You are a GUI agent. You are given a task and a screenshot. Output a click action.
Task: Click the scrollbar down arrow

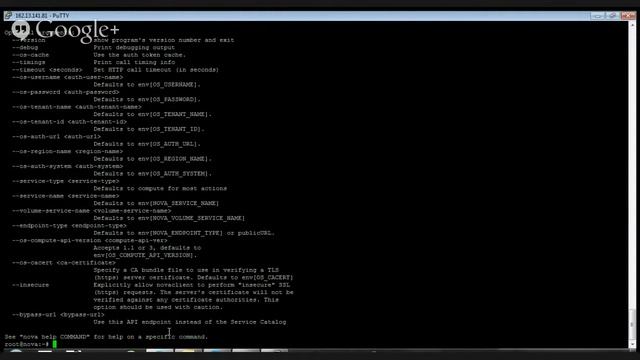click(632, 344)
